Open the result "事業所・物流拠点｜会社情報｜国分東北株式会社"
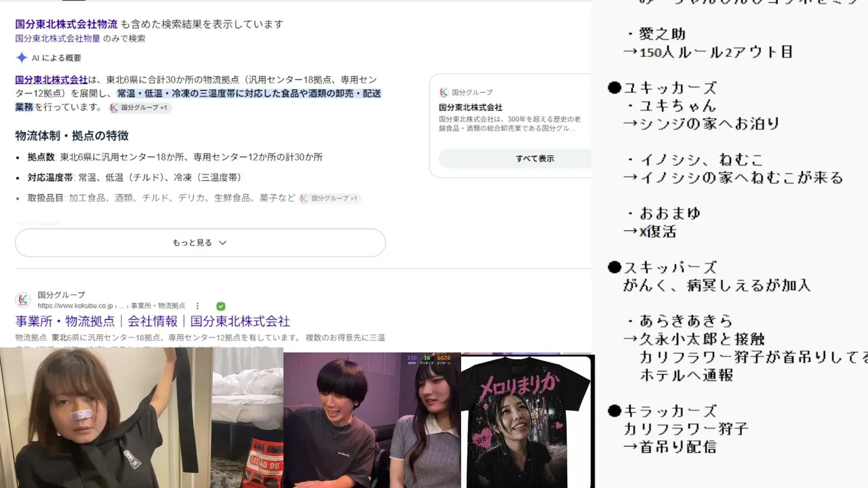The height and width of the screenshot is (488, 868). [x=153, y=321]
